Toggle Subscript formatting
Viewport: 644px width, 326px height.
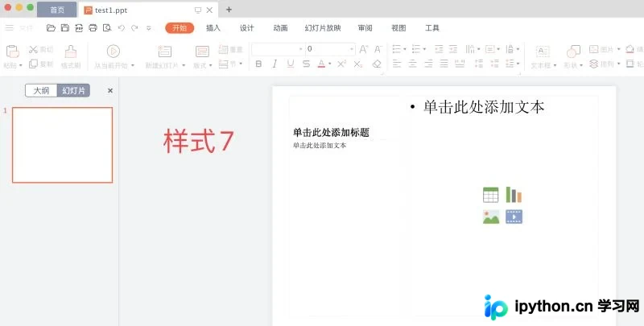click(358, 64)
